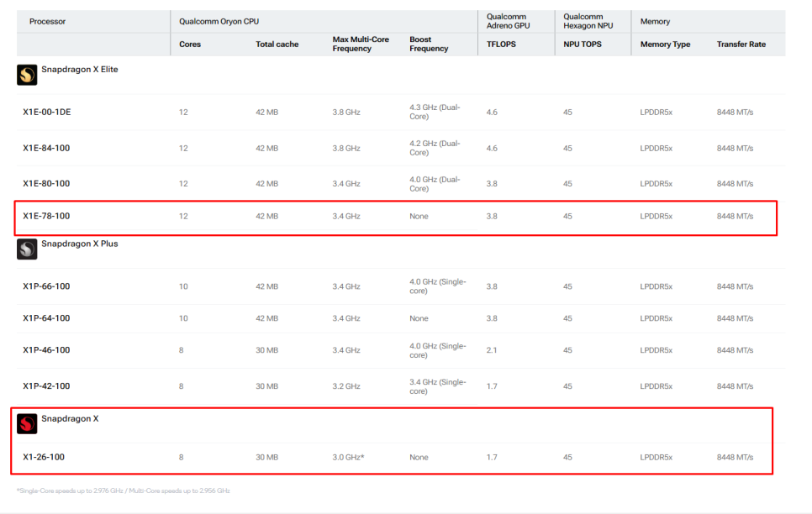This screenshot has width=812, height=514.
Task: Click the red Snapdragon X logo icon
Action: pyautogui.click(x=27, y=423)
